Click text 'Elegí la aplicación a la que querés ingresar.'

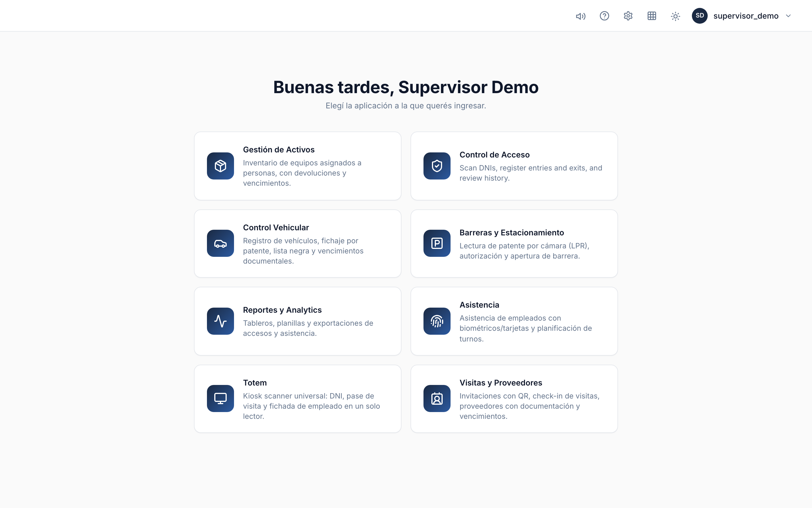pyautogui.click(x=406, y=106)
